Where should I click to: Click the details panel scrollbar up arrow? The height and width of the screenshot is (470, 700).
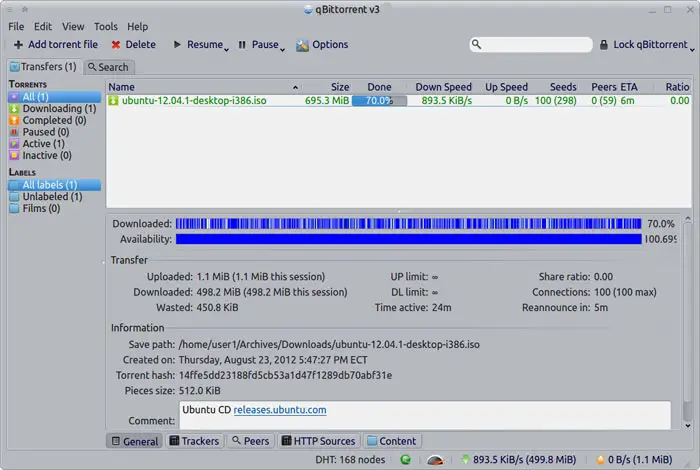coord(688,219)
